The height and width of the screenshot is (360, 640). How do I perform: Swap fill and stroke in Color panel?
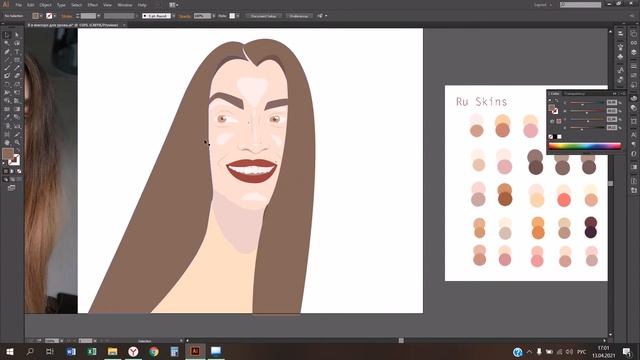tap(556, 100)
